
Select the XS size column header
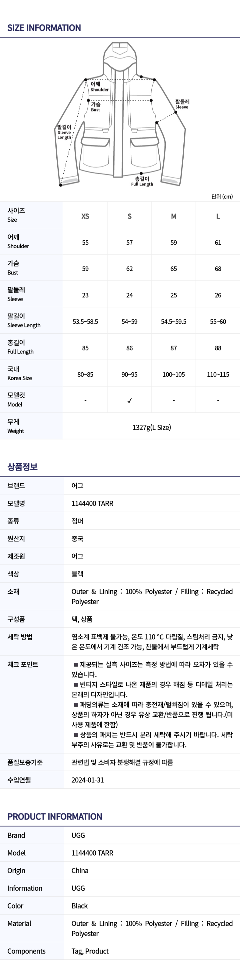(85, 216)
